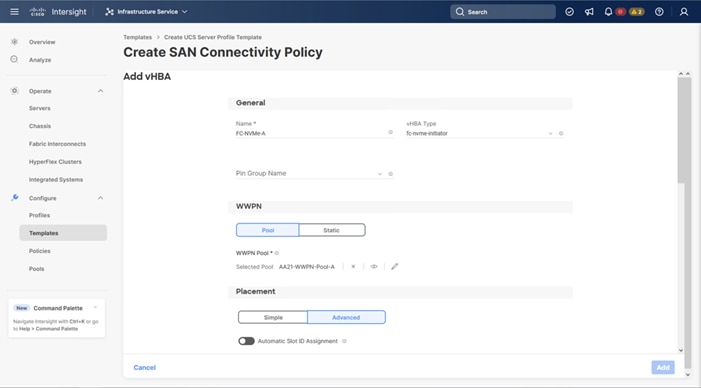Click the Cisco Intersight logo
The height and width of the screenshot is (388, 701).
58,12
